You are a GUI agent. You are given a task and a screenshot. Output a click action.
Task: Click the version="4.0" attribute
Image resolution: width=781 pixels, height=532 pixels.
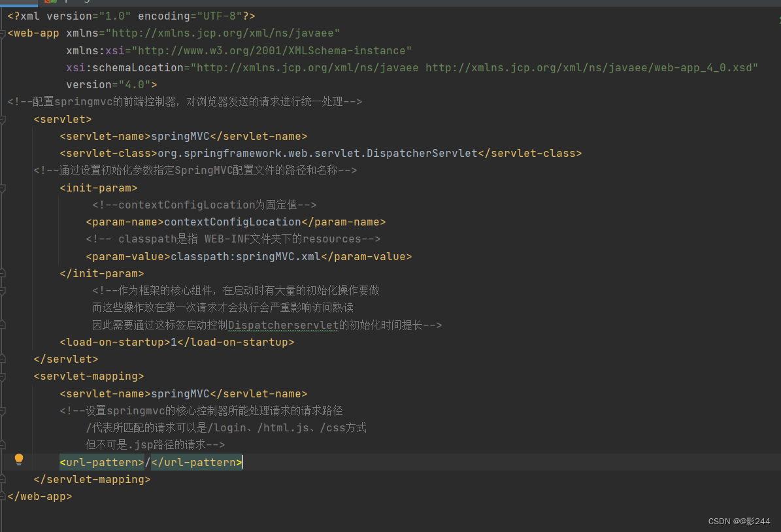(x=108, y=85)
